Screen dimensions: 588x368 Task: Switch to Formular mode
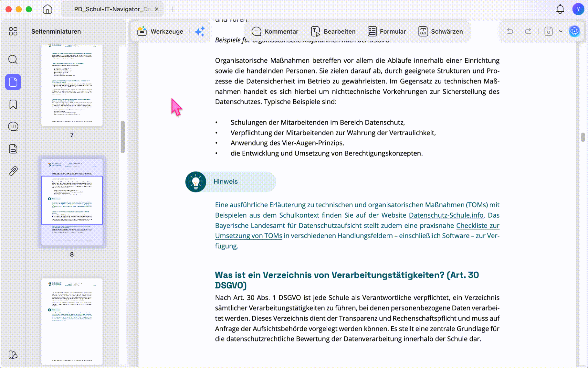click(387, 31)
